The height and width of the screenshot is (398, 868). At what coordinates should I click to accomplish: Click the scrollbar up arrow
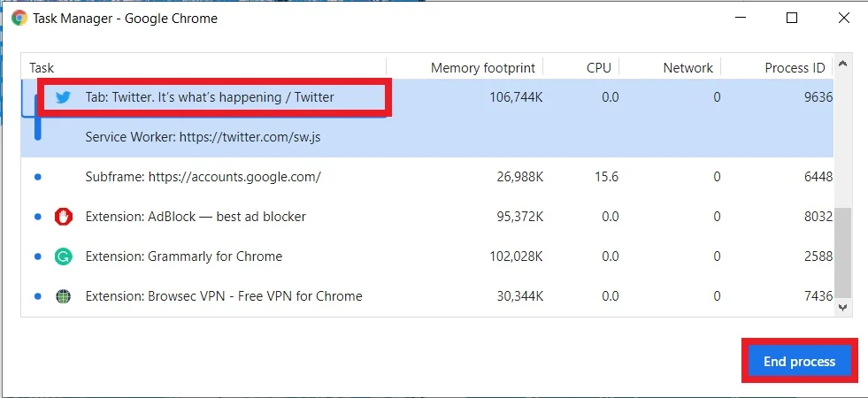click(x=842, y=64)
